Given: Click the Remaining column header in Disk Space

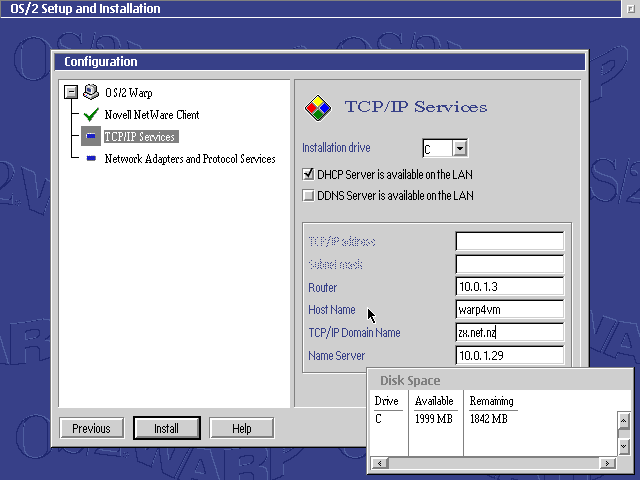Looking at the screenshot, I should point(491,401).
